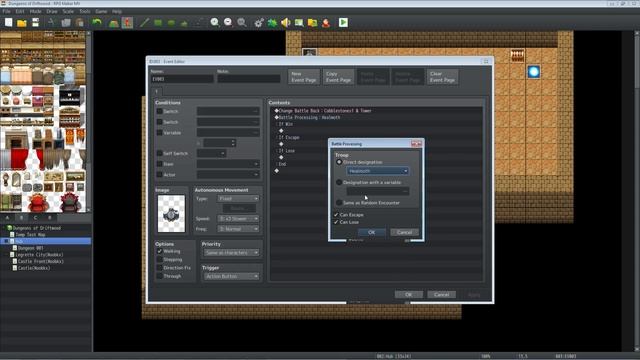The image size is (640, 360).
Task: Uncheck Can Lose in Battle Processing
Action: click(336, 222)
